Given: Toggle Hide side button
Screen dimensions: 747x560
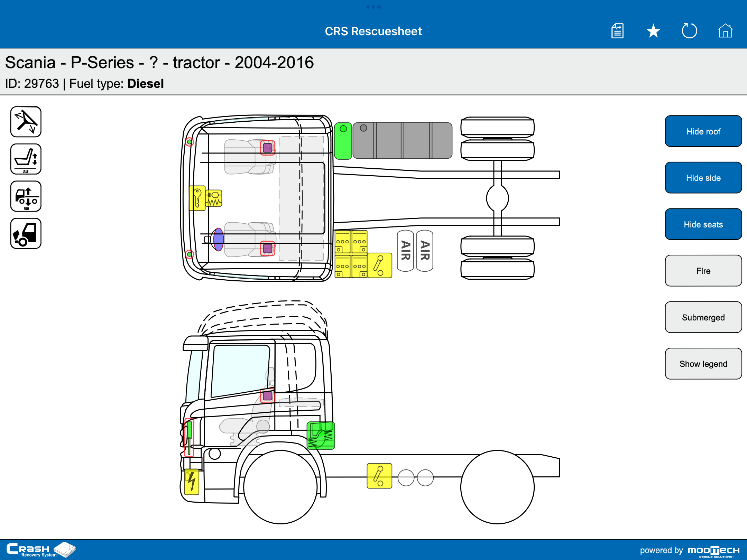Looking at the screenshot, I should 703,178.
